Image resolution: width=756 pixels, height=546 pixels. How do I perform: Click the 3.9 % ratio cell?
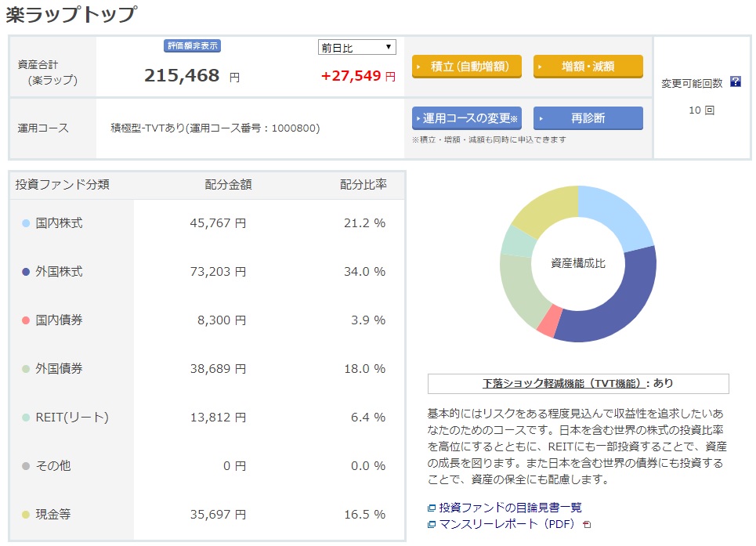click(368, 320)
